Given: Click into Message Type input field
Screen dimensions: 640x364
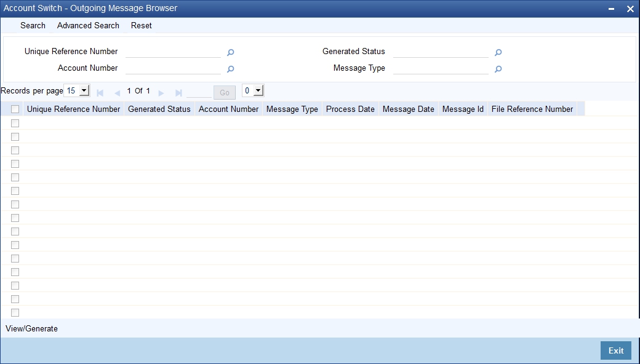Looking at the screenshot, I should pyautogui.click(x=441, y=68).
